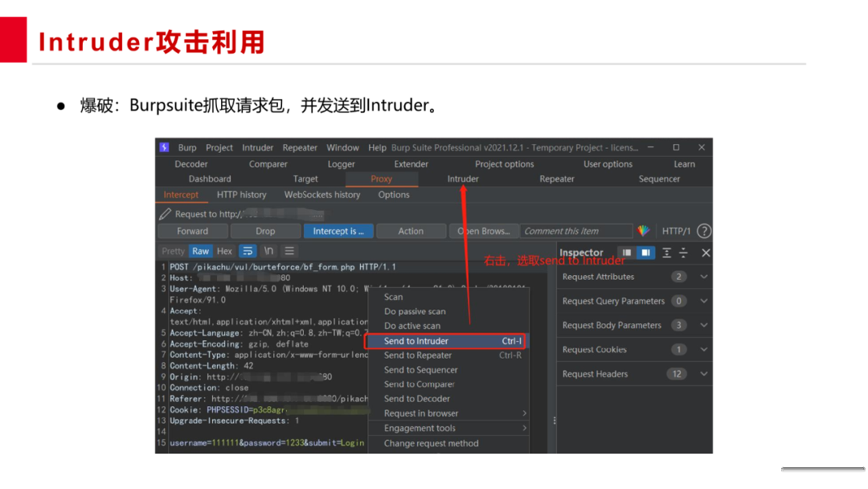Select Change request method

[x=449, y=443]
